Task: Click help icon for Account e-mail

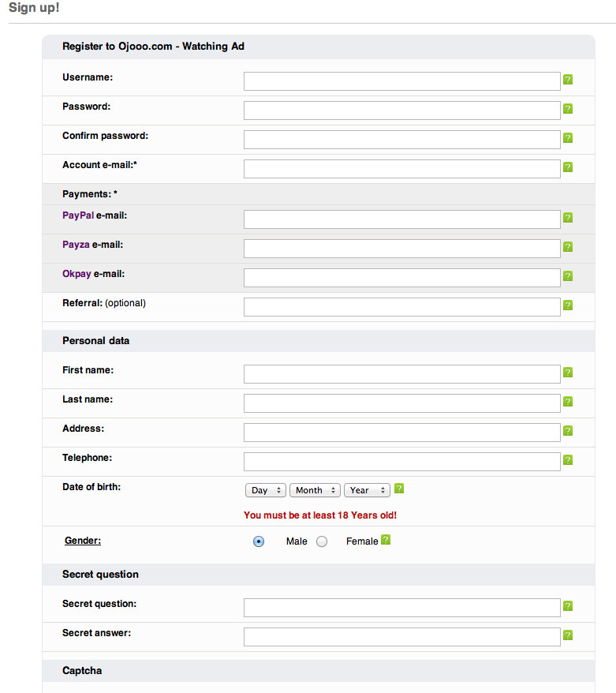Action: 568,167
